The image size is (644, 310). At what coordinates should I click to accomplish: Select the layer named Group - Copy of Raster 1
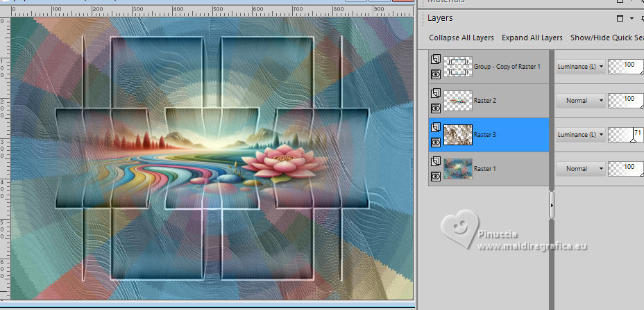(x=507, y=67)
